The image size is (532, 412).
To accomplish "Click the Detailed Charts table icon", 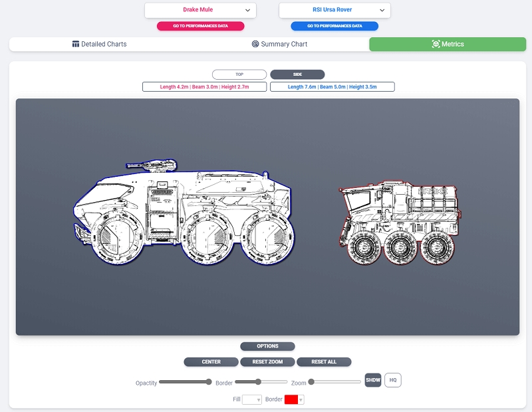I will [x=76, y=45].
